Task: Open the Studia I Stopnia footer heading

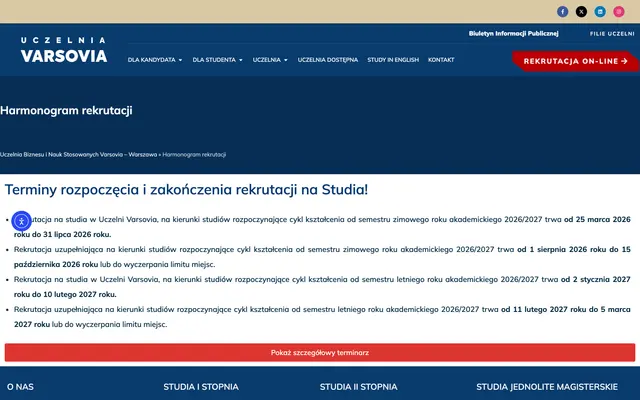Action: (x=201, y=387)
